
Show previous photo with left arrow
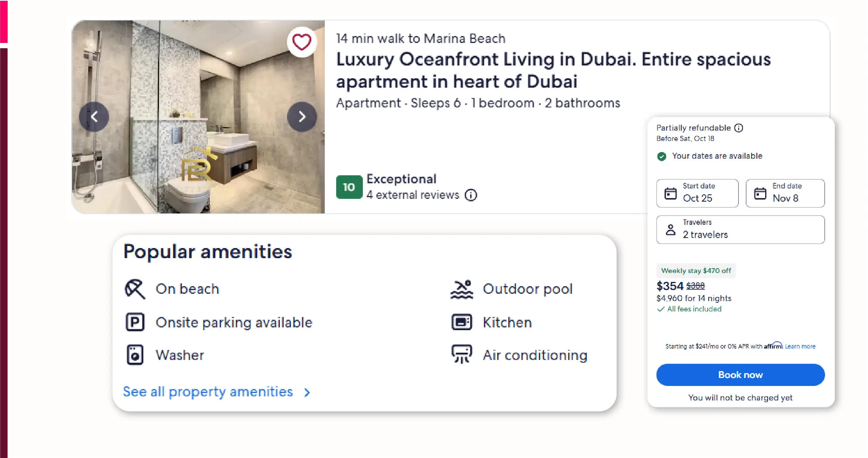click(x=94, y=117)
